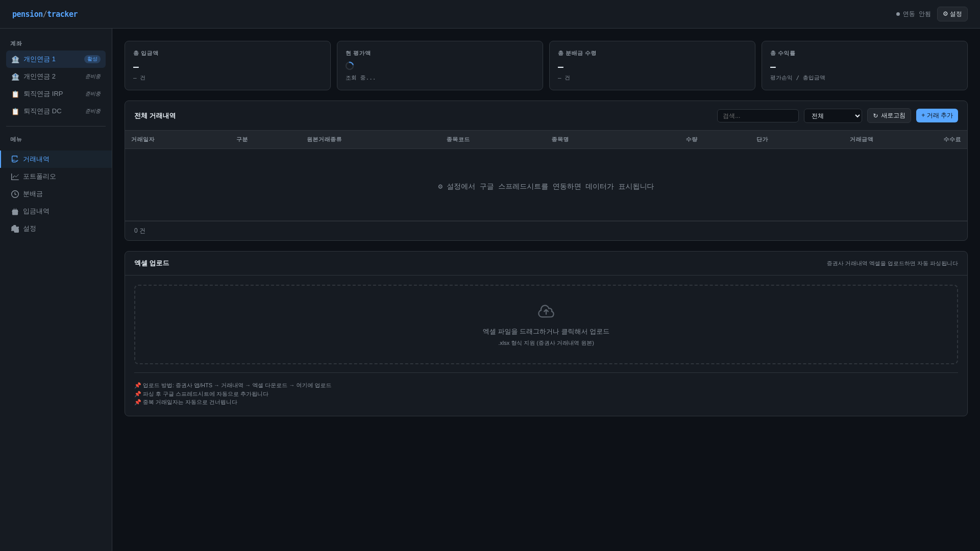Click the 총 분배금 수령 summary card
This screenshot has height=551, width=980.
tap(652, 65)
